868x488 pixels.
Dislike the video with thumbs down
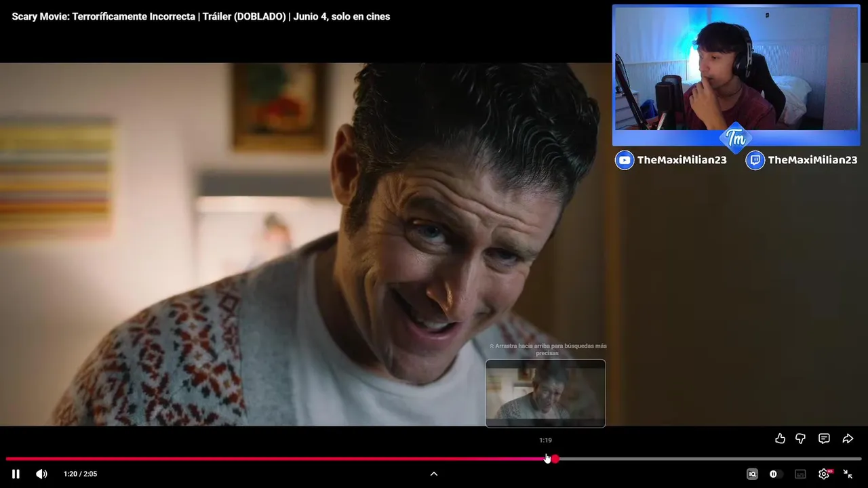click(x=801, y=439)
